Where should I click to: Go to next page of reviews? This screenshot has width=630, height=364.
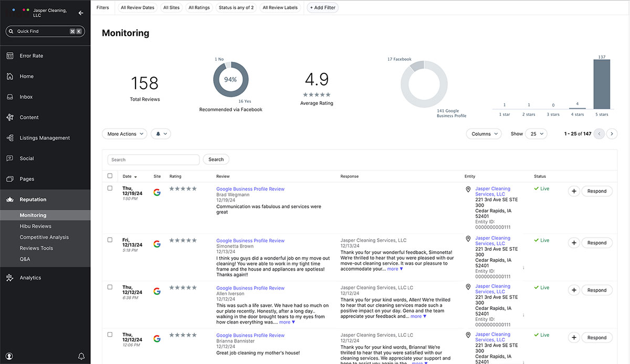(612, 134)
